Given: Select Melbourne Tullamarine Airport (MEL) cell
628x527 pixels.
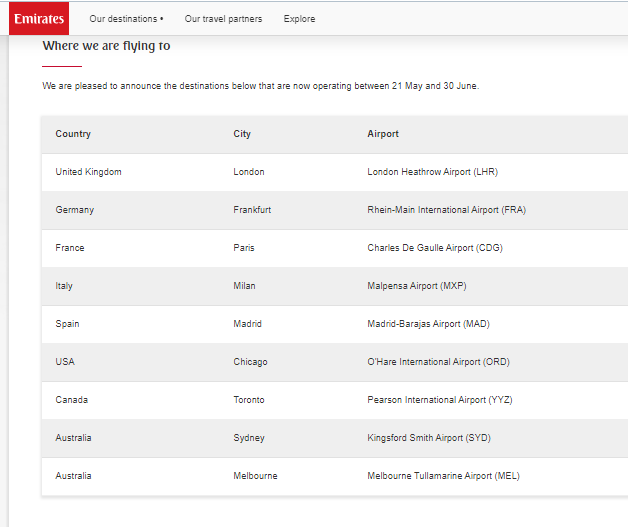Looking at the screenshot, I should coord(443,476).
